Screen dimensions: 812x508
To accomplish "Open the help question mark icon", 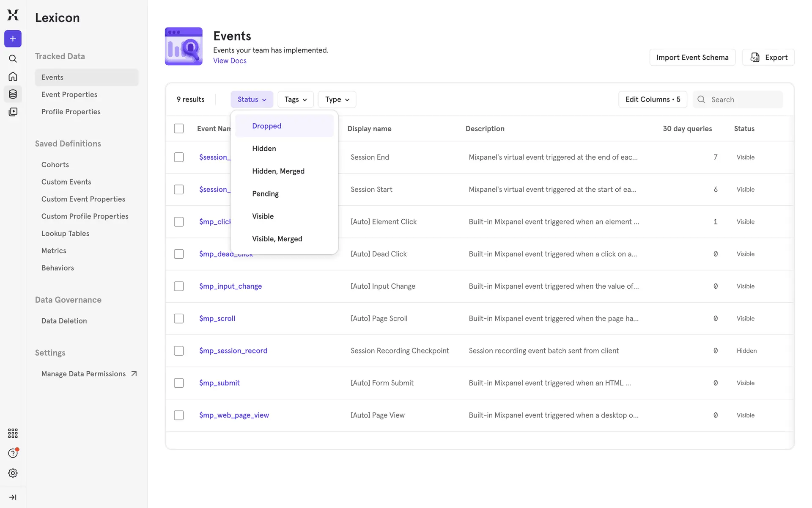I will tap(13, 453).
